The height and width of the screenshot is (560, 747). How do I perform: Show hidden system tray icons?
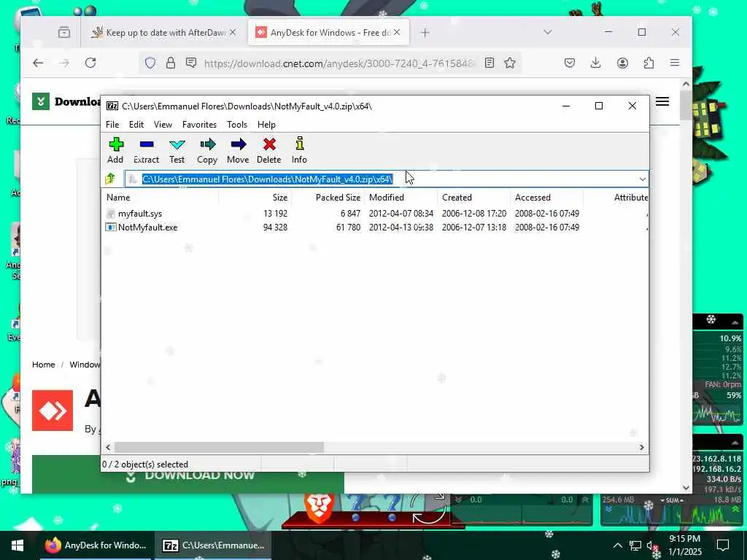617,545
